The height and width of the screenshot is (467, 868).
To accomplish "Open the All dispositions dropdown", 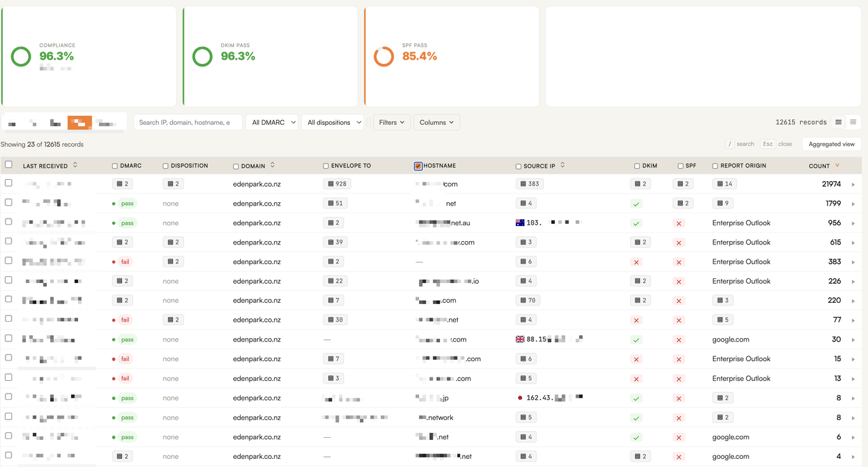I will [x=332, y=122].
